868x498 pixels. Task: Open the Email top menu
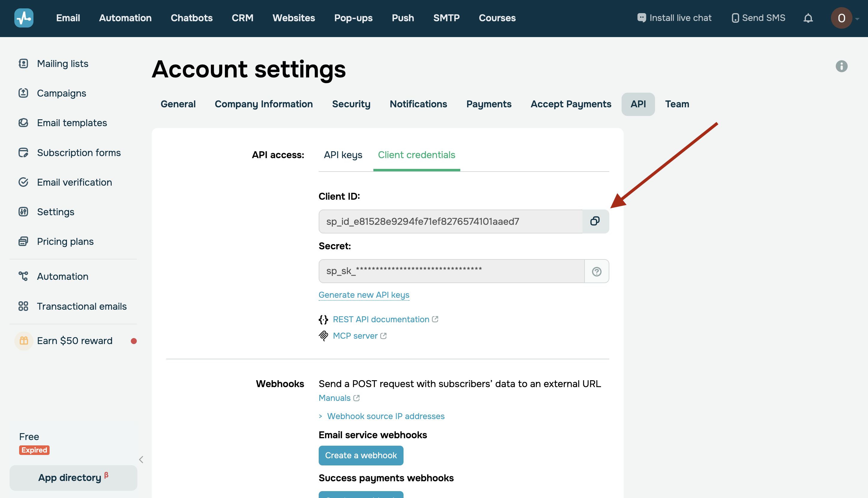pos(68,18)
